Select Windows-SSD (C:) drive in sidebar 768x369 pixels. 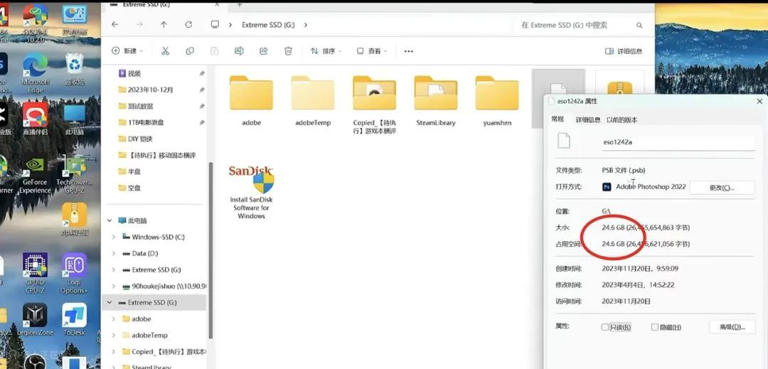pos(153,237)
